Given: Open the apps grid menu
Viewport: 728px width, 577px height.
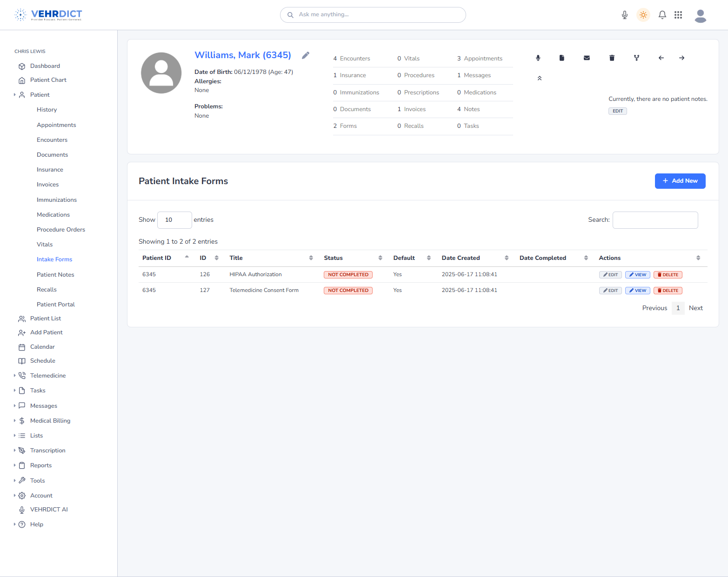Looking at the screenshot, I should click(678, 15).
